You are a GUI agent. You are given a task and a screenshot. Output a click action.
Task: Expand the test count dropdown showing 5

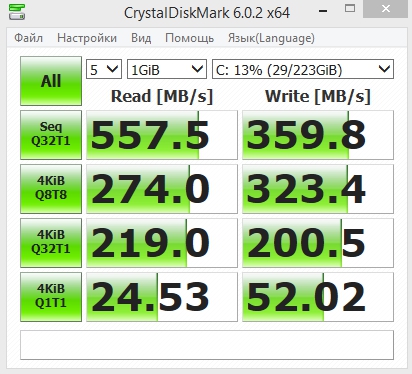(x=104, y=69)
